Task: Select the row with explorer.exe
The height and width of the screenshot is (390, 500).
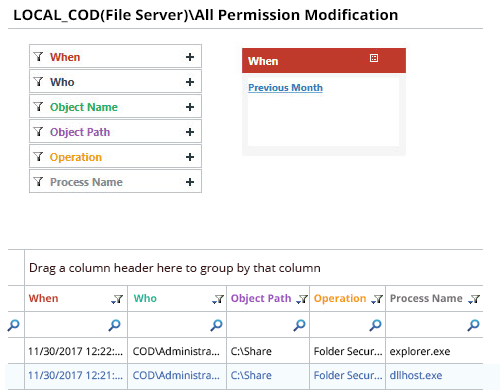Action: [245, 351]
